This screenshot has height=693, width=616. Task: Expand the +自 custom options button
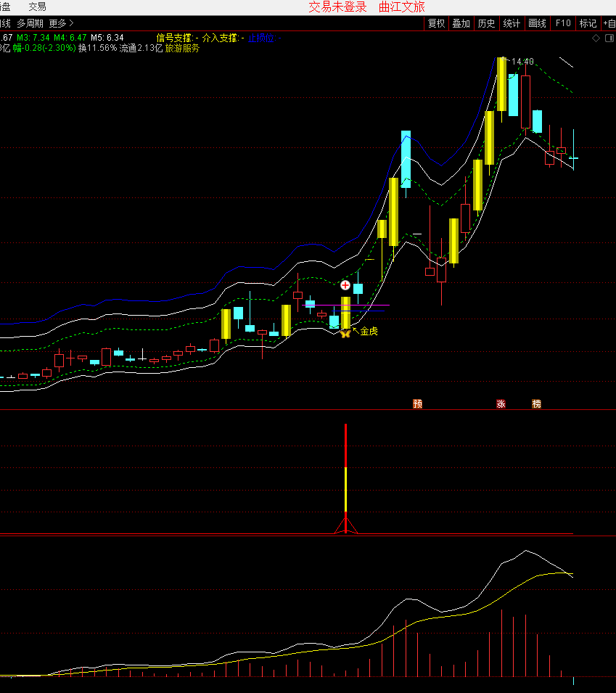click(x=609, y=23)
